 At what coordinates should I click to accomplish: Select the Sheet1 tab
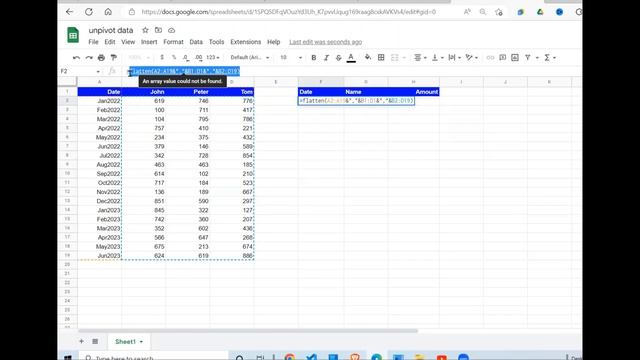pyautogui.click(x=128, y=341)
